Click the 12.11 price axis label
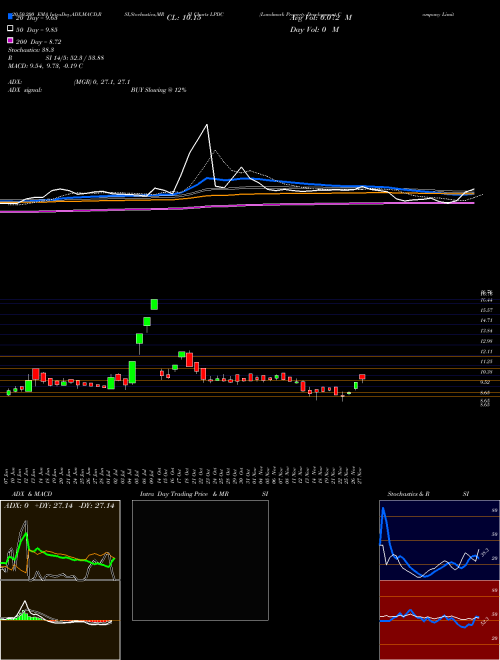 click(486, 351)
